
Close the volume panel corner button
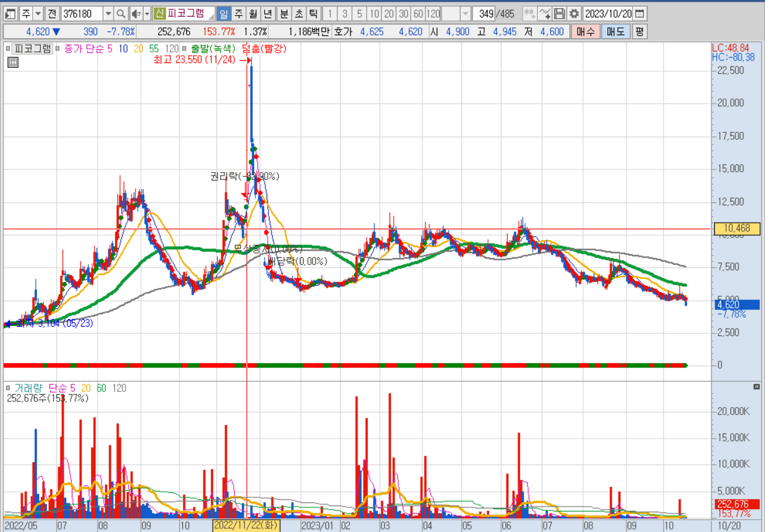(x=756, y=387)
